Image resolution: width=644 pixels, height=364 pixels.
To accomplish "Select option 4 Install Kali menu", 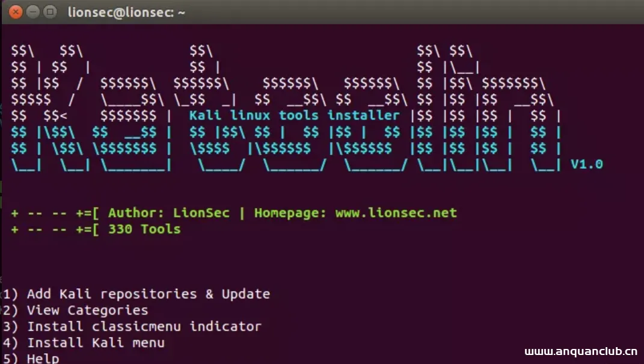I will 81,342.
